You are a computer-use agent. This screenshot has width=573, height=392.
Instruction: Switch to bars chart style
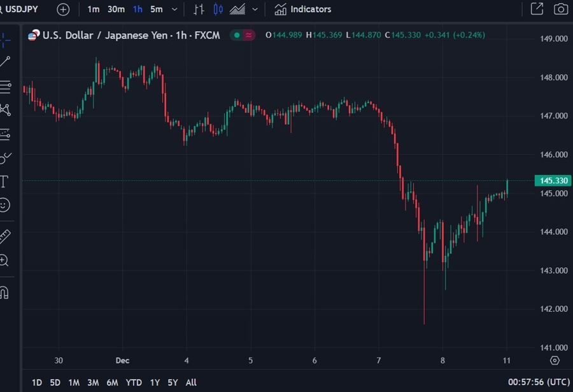(x=199, y=10)
